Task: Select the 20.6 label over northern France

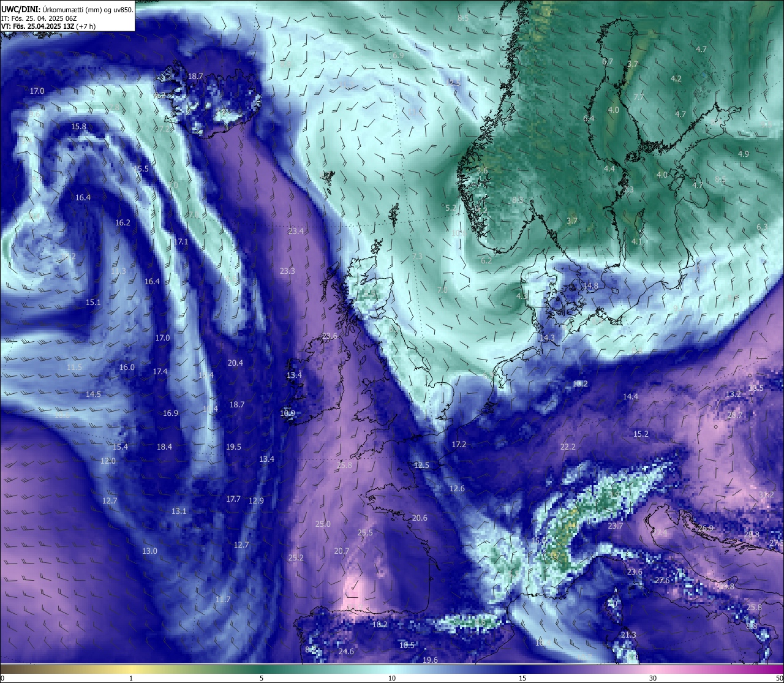Action: tap(420, 518)
